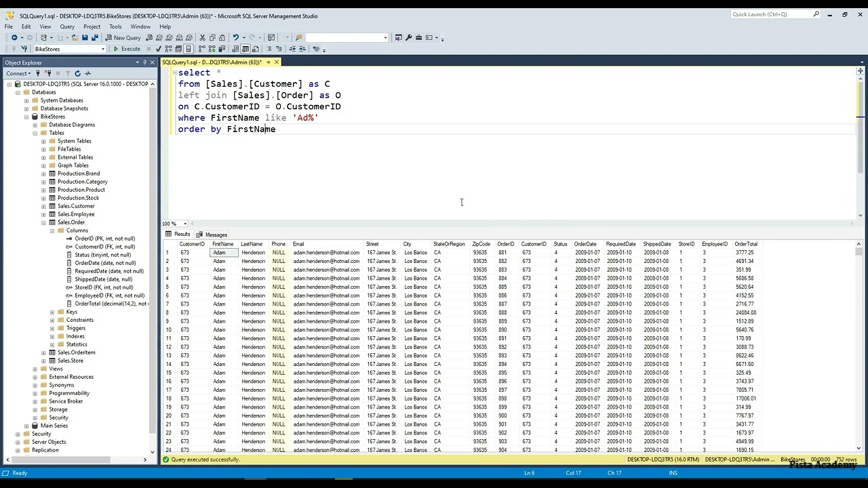Click Comment out selected lines icon
The width and height of the screenshot is (868, 488).
(x=269, y=49)
